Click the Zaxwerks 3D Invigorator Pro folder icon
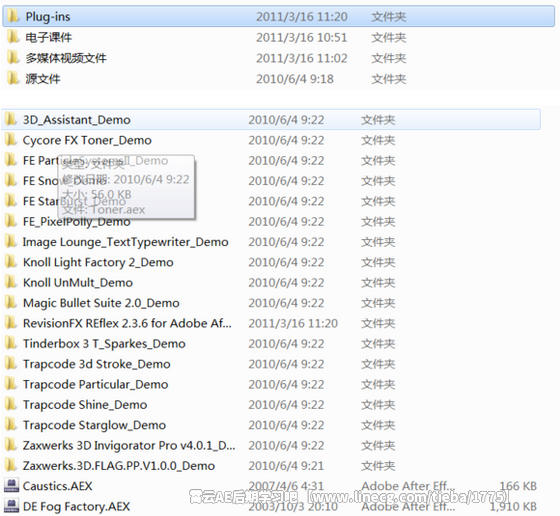The height and width of the screenshot is (516, 560). click(11, 445)
